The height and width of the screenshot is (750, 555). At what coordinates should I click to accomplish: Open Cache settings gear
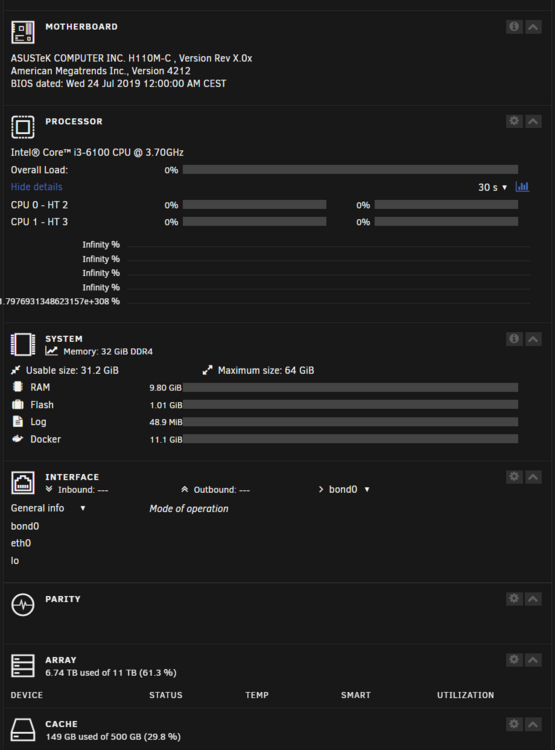[x=514, y=724]
